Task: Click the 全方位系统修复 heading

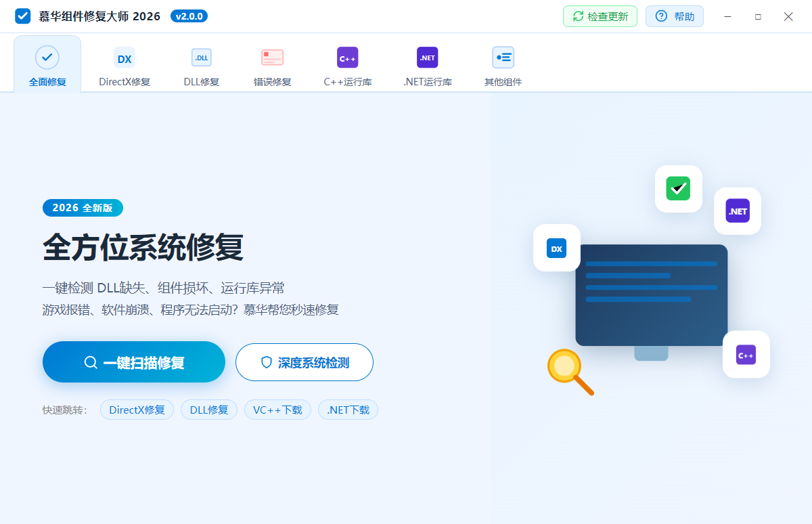Action: pyautogui.click(x=143, y=248)
